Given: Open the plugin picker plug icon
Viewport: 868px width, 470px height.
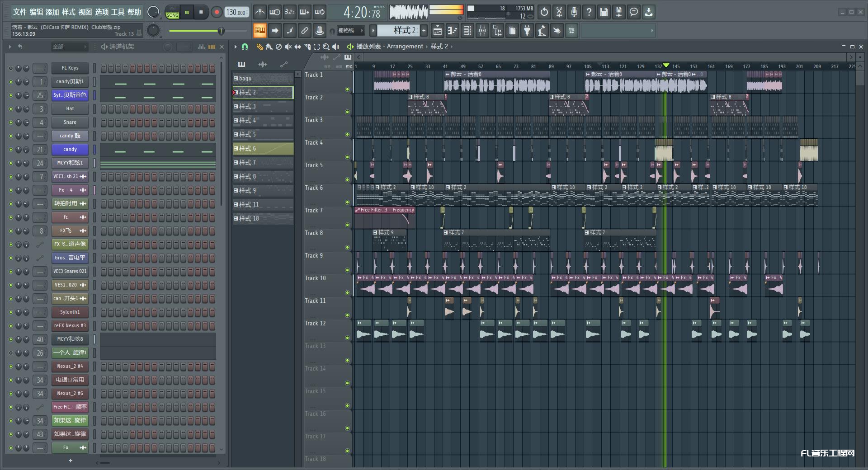Looking at the screenshot, I should (x=527, y=31).
